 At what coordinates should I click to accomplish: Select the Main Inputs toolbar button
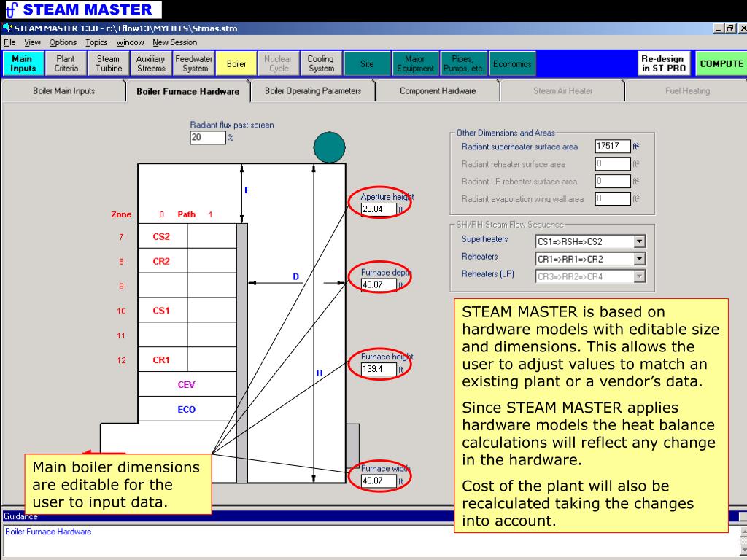[x=23, y=63]
